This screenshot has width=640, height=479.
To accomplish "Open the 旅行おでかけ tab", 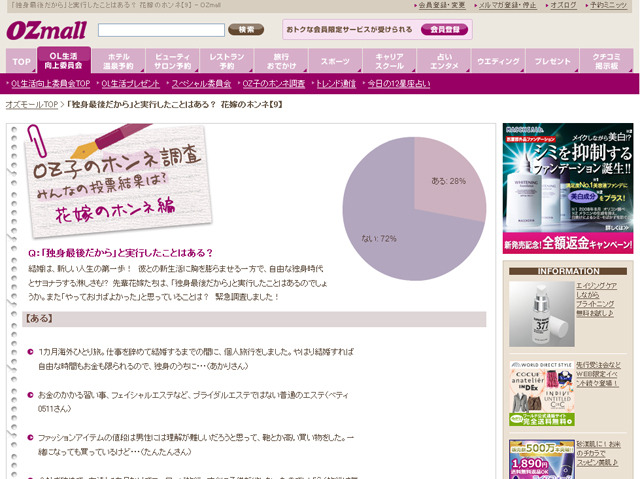I will 281,61.
